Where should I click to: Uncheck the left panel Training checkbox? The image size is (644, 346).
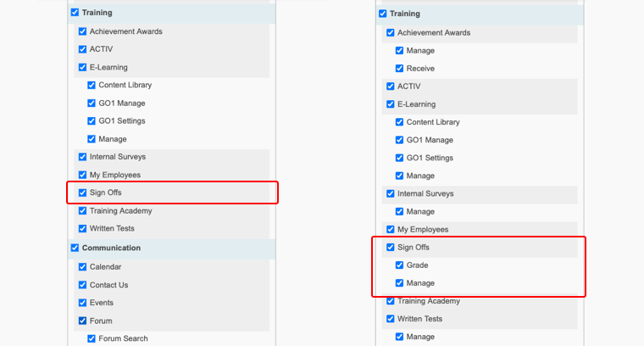[75, 13]
